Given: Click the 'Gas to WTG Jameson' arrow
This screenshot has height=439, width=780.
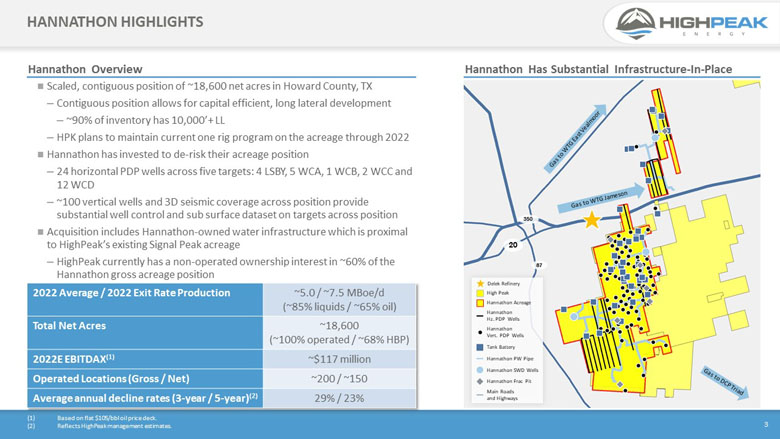Looking at the screenshot, I should (600, 198).
